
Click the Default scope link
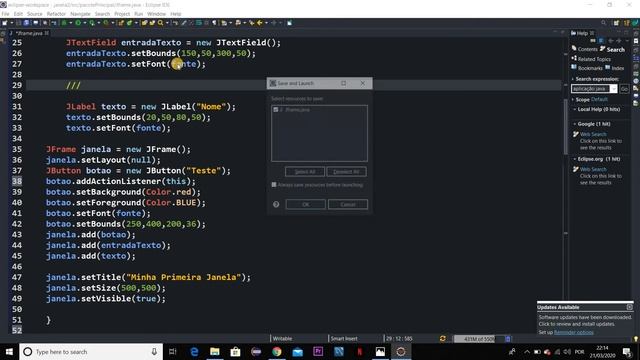599,100
